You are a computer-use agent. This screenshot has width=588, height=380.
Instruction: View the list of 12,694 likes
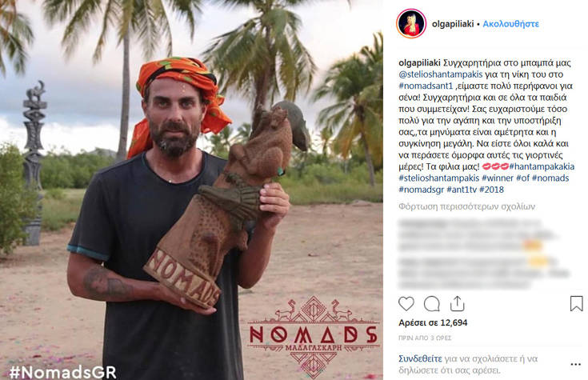point(433,322)
